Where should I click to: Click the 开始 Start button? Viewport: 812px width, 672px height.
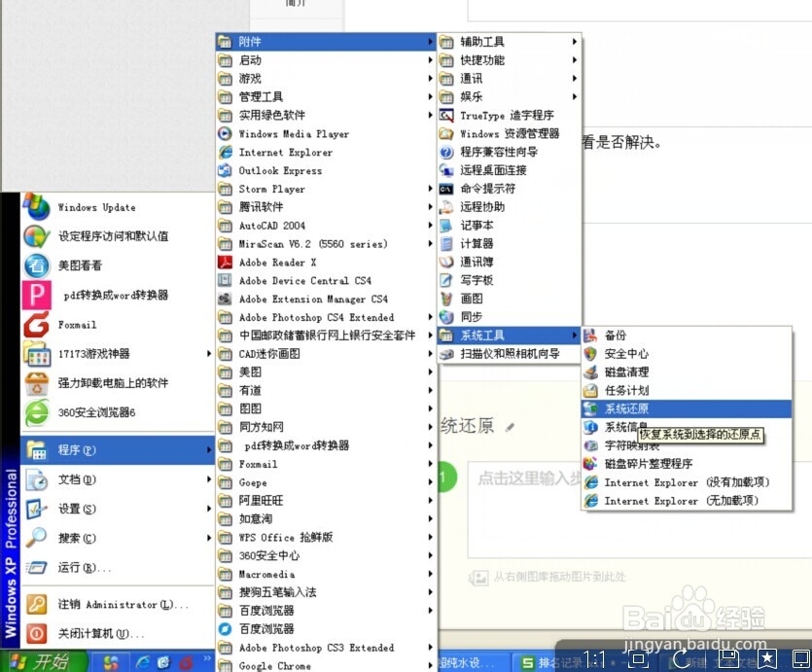[43, 661]
